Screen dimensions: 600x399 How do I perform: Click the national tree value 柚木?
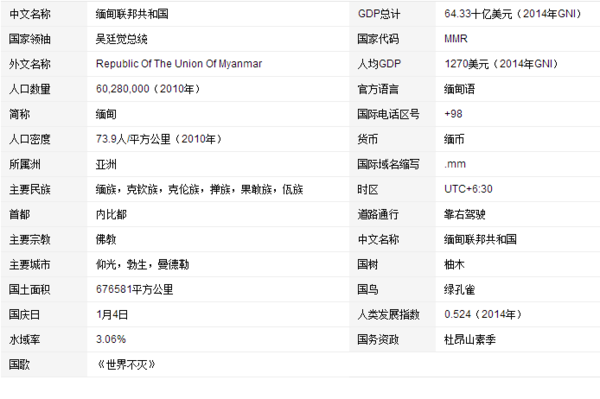point(454,264)
